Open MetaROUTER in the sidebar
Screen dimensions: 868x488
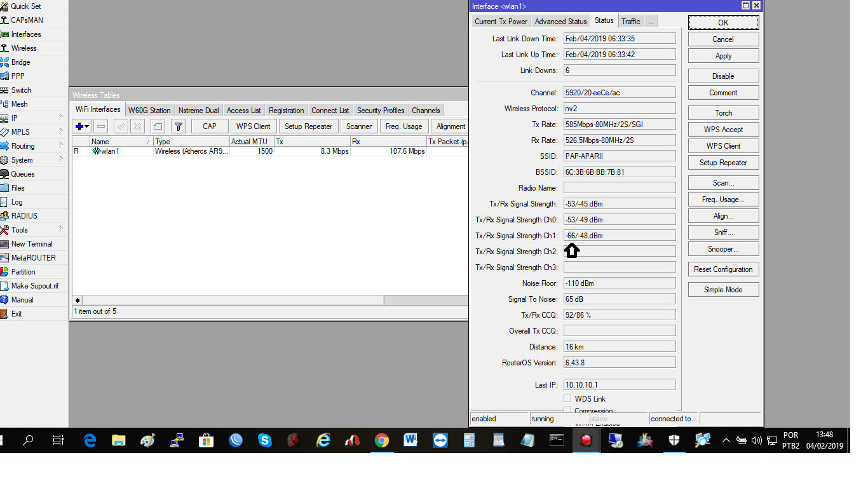33,258
